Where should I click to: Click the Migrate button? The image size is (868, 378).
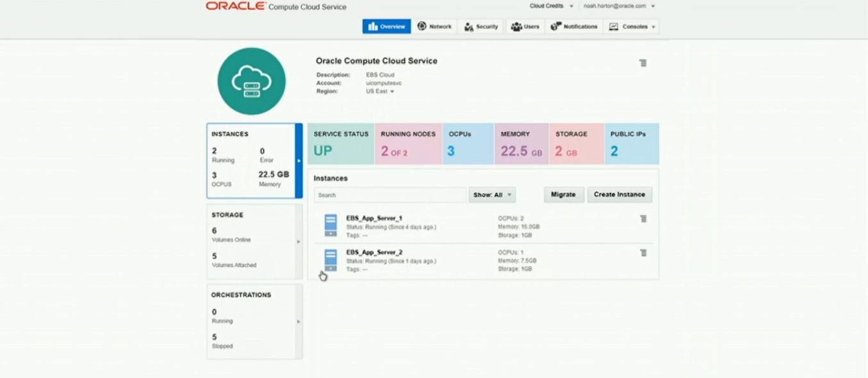tap(564, 195)
